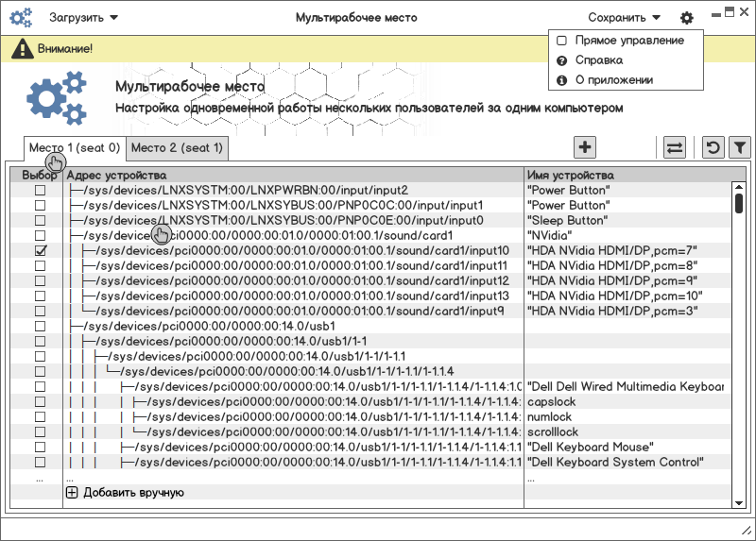Open the Загрузить dropdown
This screenshot has height=541, width=756.
pos(83,18)
